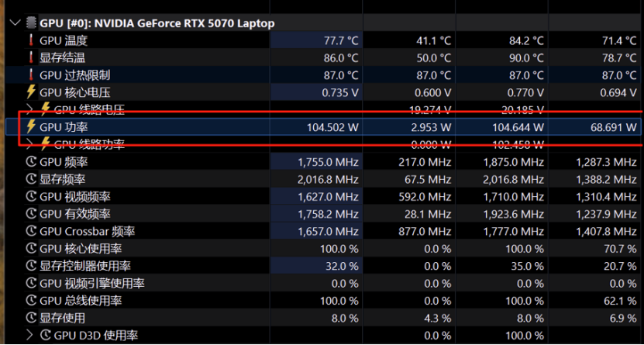Click the minimum temperature value 41.1 °C
Screen dimensions: 644x345
433,40
